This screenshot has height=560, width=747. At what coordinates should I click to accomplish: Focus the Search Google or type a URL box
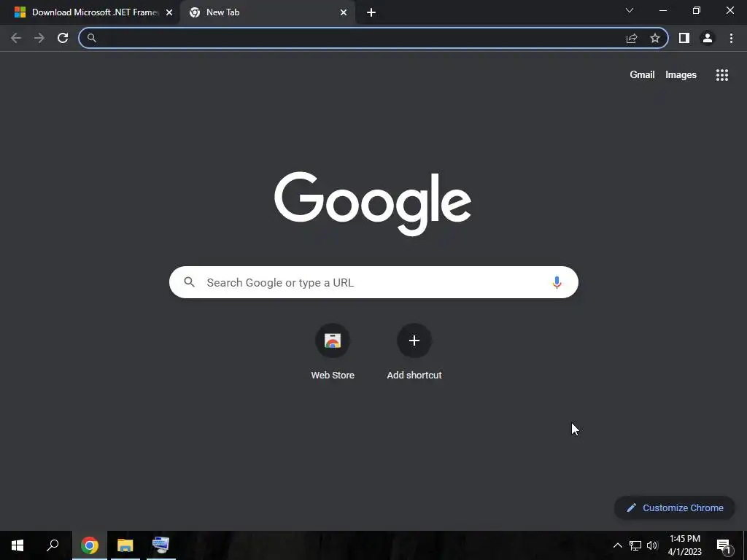coord(373,282)
